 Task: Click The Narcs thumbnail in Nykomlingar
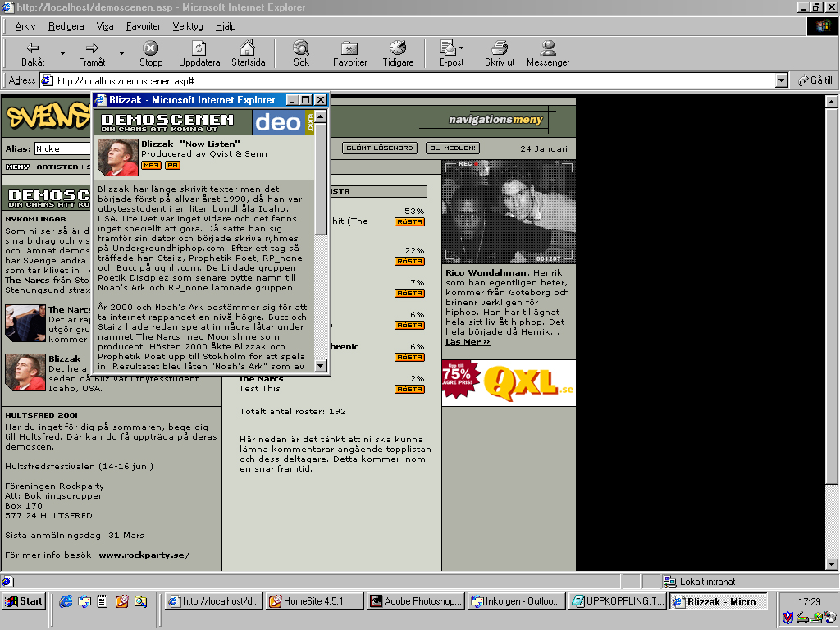[25, 323]
